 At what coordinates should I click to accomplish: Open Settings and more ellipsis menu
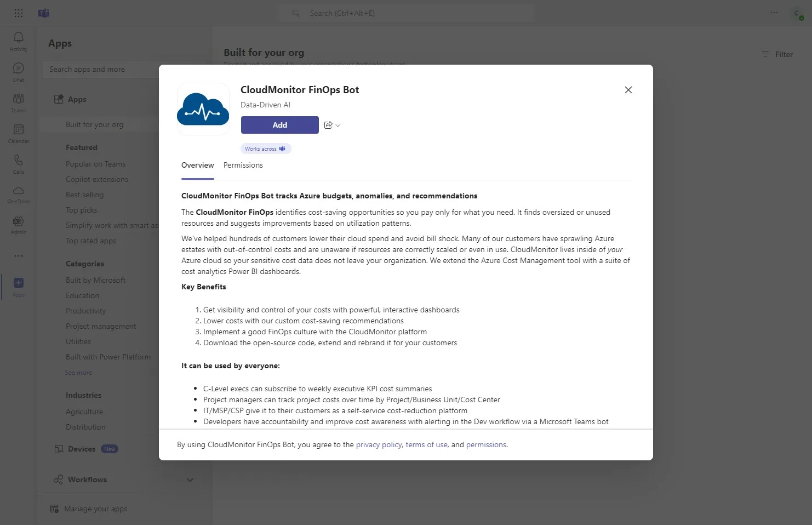(774, 13)
